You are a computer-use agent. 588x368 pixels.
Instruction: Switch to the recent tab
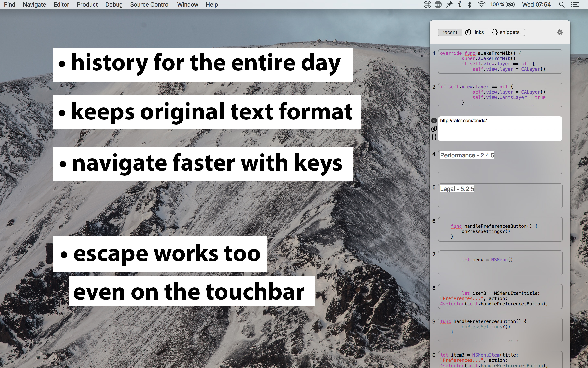pyautogui.click(x=450, y=32)
